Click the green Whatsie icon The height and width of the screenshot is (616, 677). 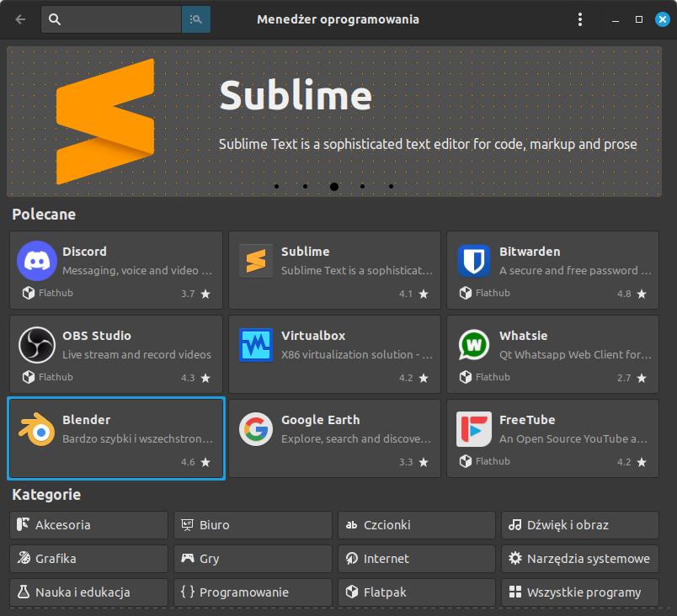[x=473, y=345]
